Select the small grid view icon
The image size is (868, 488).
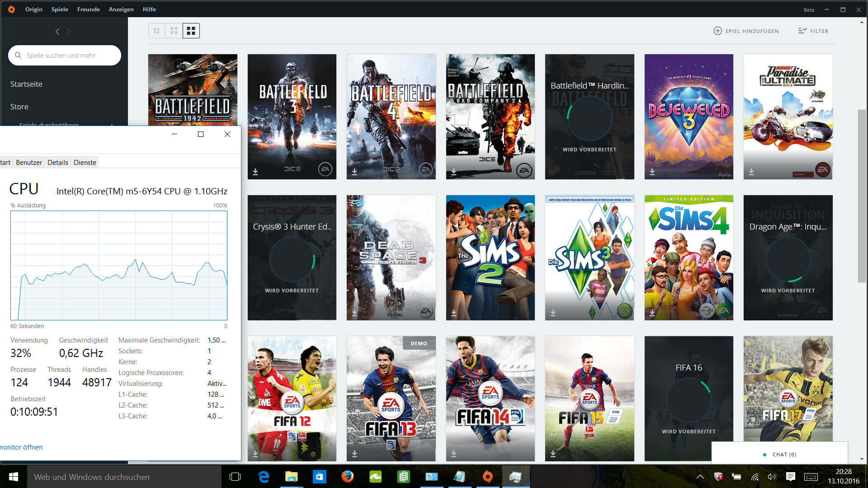157,31
